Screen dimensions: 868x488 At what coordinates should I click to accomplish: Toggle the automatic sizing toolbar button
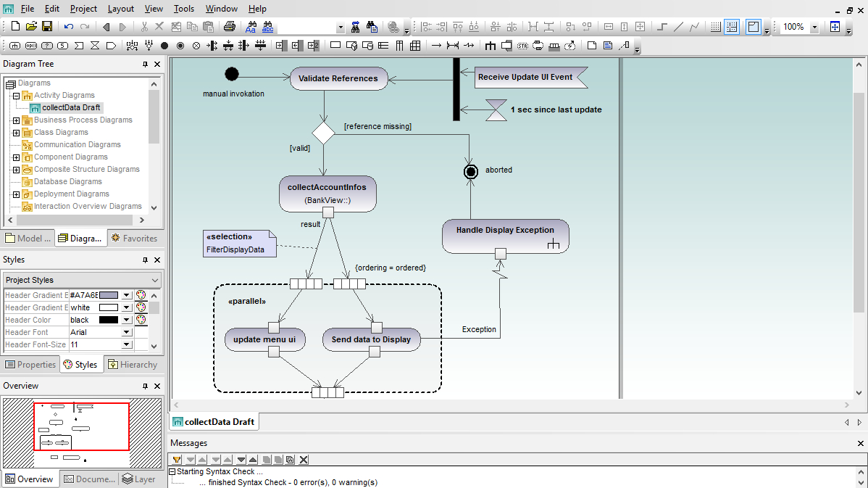click(x=754, y=27)
